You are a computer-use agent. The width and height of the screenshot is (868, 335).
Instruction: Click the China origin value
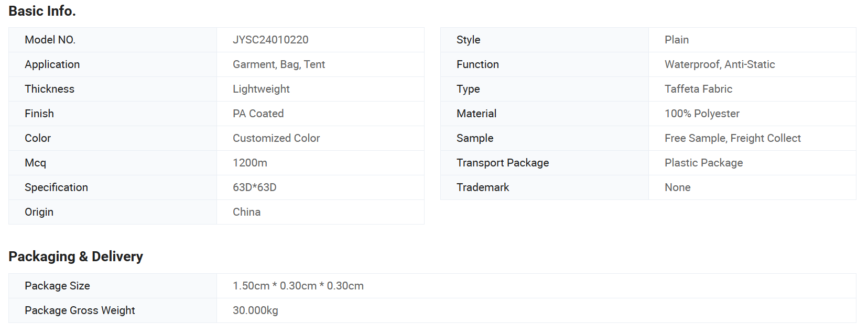(x=247, y=212)
